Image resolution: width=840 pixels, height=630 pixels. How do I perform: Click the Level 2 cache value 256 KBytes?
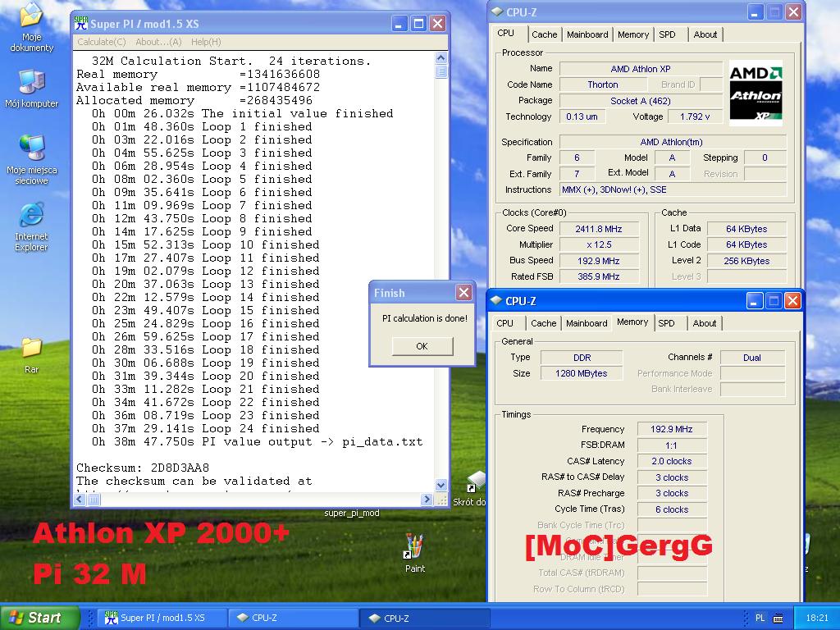746,261
